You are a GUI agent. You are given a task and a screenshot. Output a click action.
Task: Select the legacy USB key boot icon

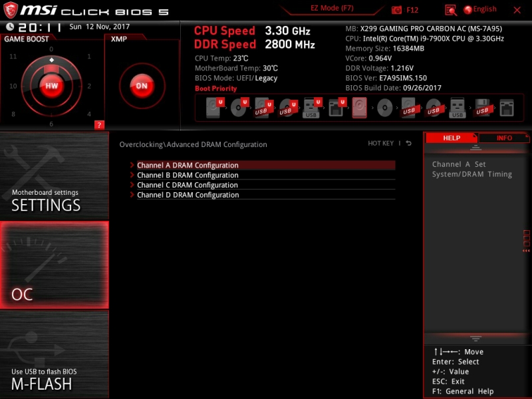coord(458,108)
